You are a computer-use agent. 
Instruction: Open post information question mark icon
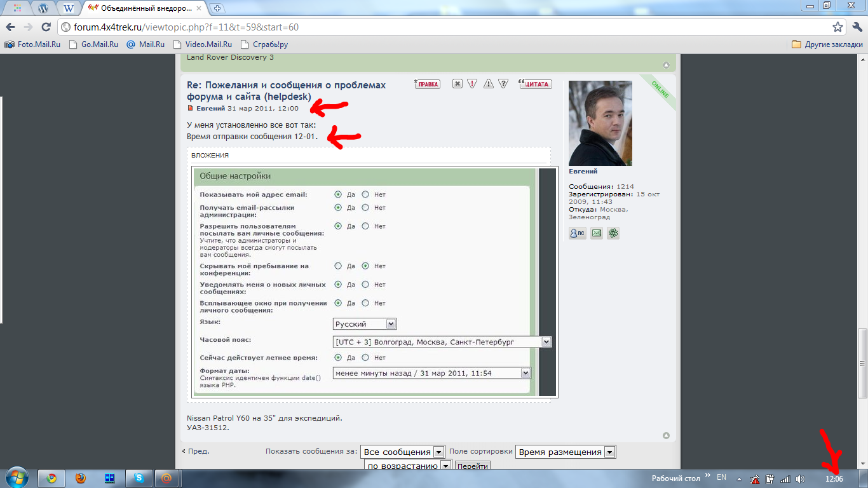pos(503,84)
